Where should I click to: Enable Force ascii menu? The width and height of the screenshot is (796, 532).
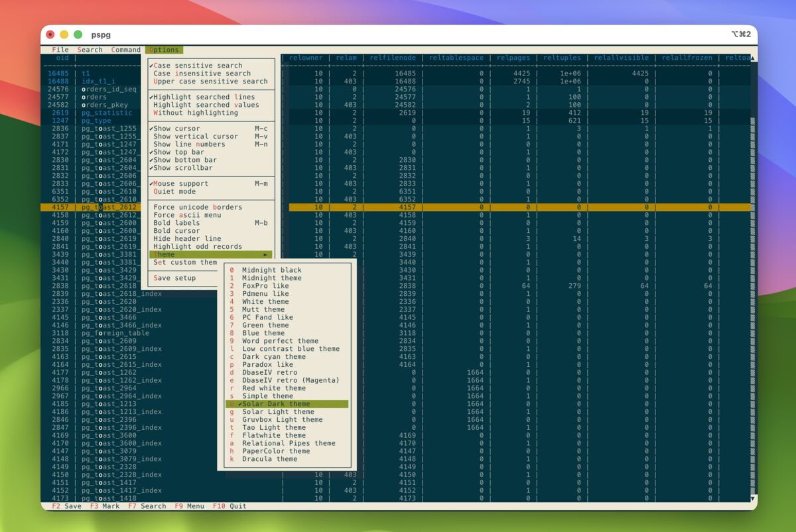212,215
